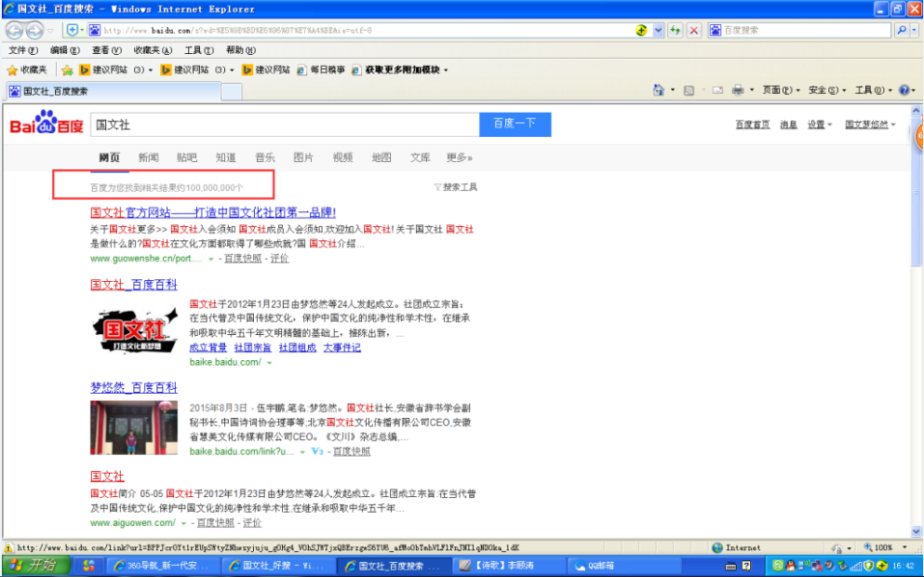
Task: Open the 国文梦悠然 account dropdown
Action: pyautogui.click(x=870, y=125)
